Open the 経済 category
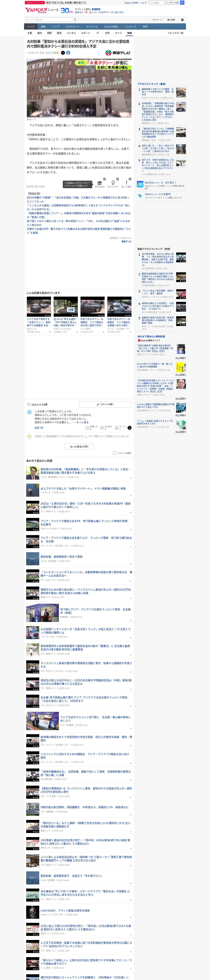This screenshot has width=210, height=980. tap(59, 33)
